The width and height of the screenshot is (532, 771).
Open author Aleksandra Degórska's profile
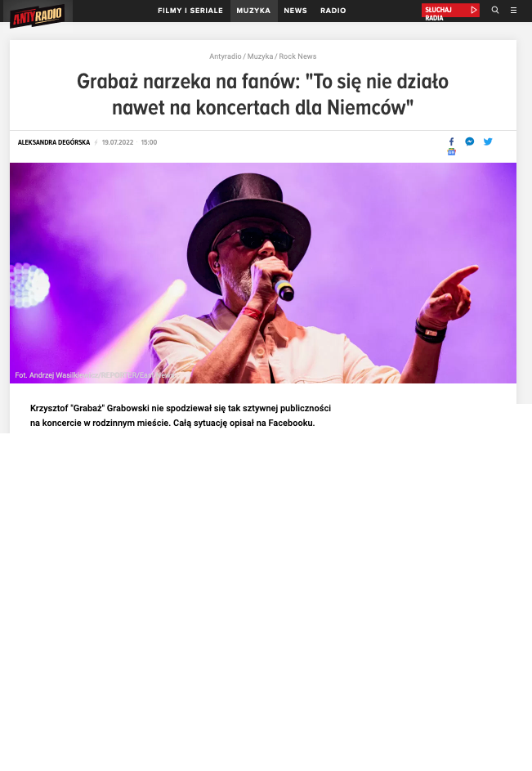[x=54, y=142]
